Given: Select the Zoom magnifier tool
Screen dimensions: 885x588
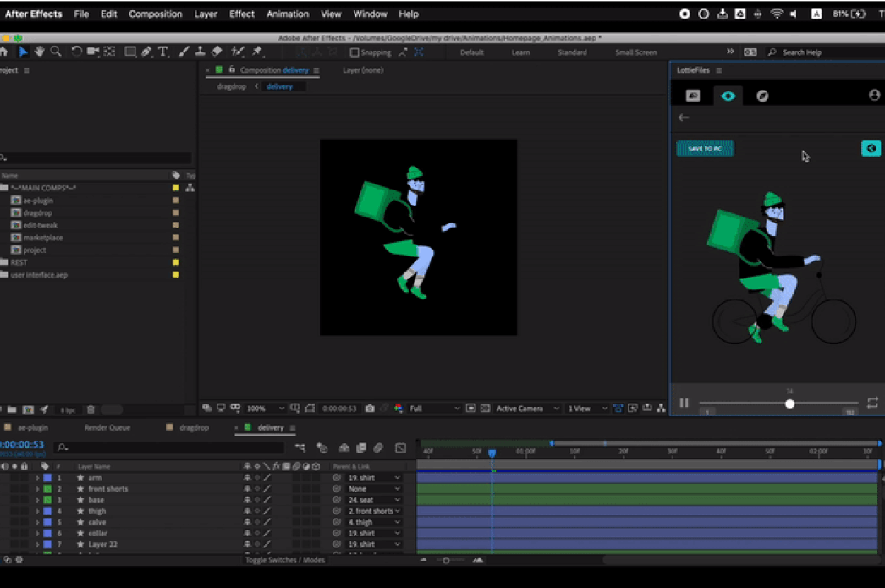Looking at the screenshot, I should pos(55,52).
